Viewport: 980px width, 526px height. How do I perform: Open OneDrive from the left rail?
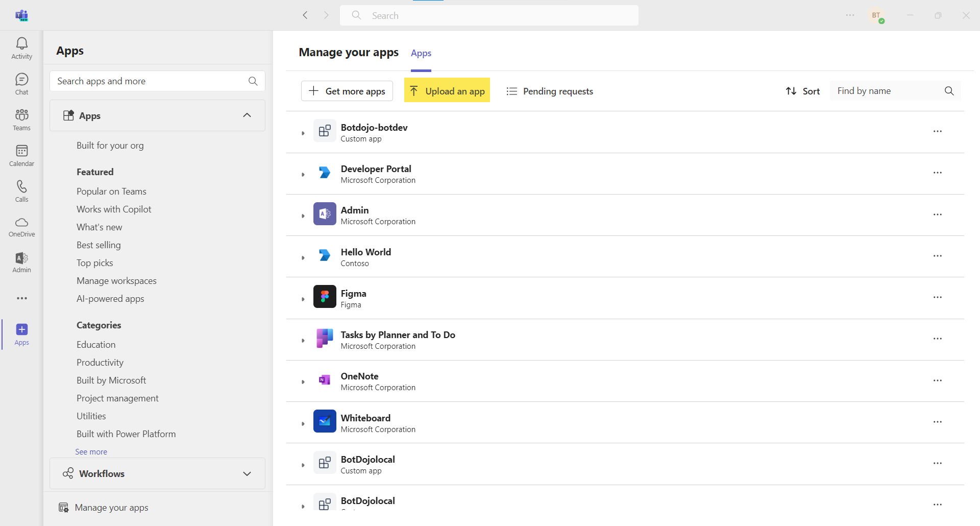pos(21,227)
